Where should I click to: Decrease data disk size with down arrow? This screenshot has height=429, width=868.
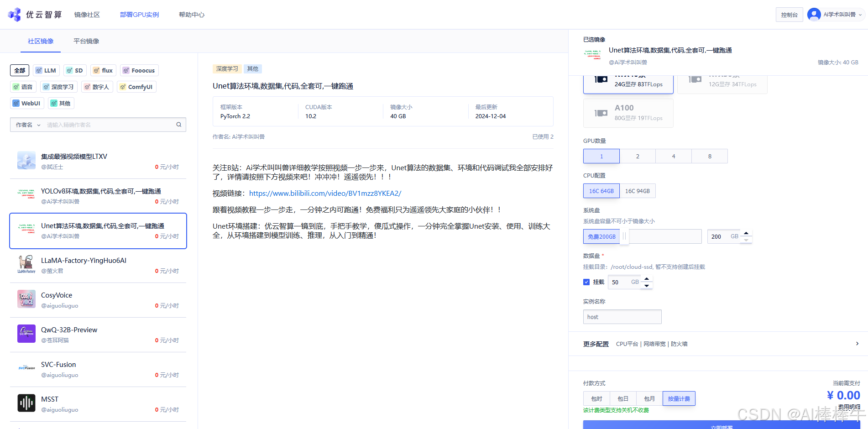647,286
